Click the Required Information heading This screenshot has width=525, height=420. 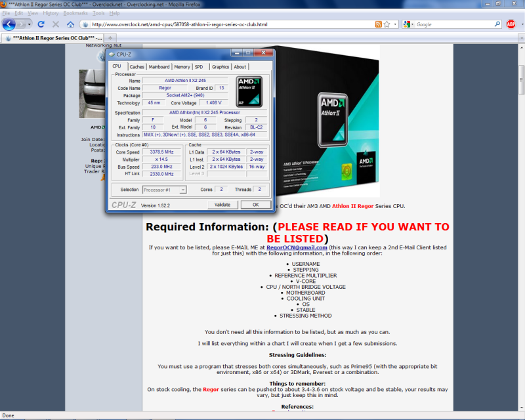click(297, 233)
